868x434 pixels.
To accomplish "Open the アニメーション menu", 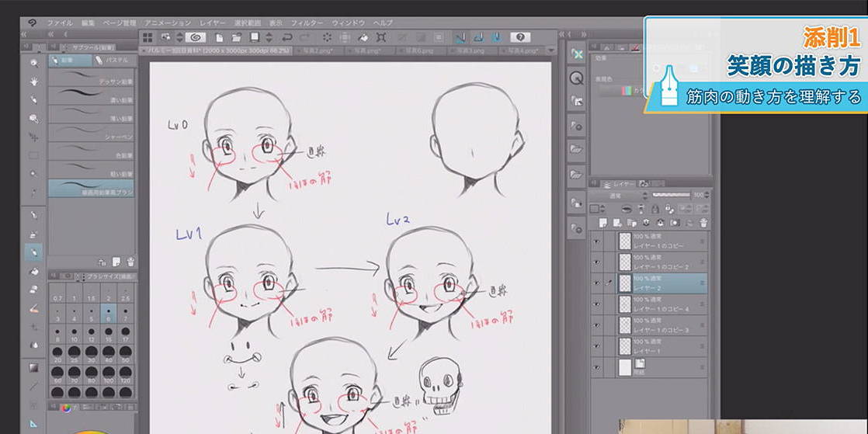I will [168, 23].
